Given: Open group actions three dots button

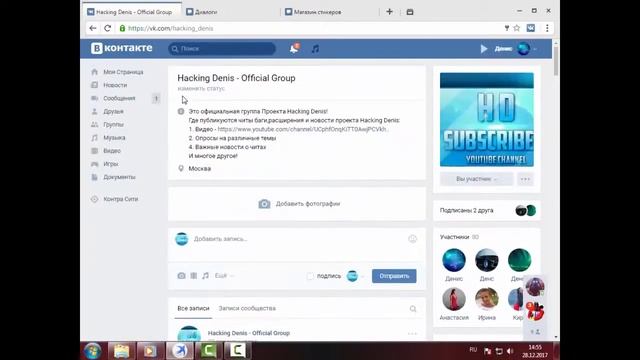Looking at the screenshot, I should 525,179.
